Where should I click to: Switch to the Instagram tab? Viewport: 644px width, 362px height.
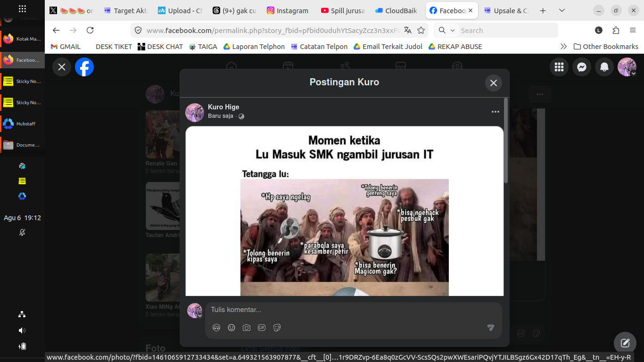point(288,10)
